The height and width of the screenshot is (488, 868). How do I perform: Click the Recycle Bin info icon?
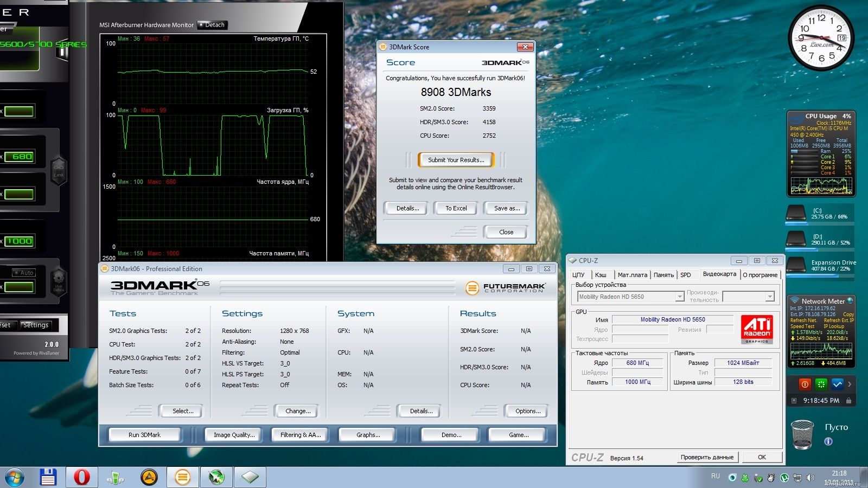coord(828,441)
